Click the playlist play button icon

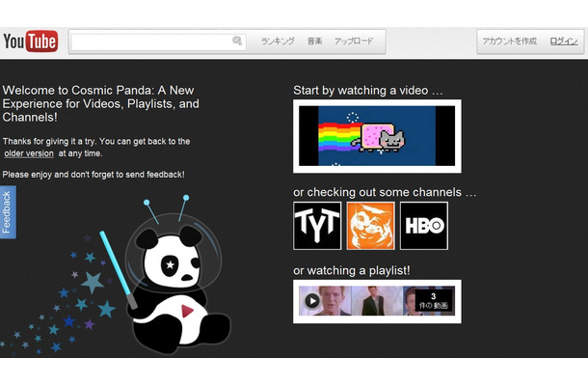(312, 301)
